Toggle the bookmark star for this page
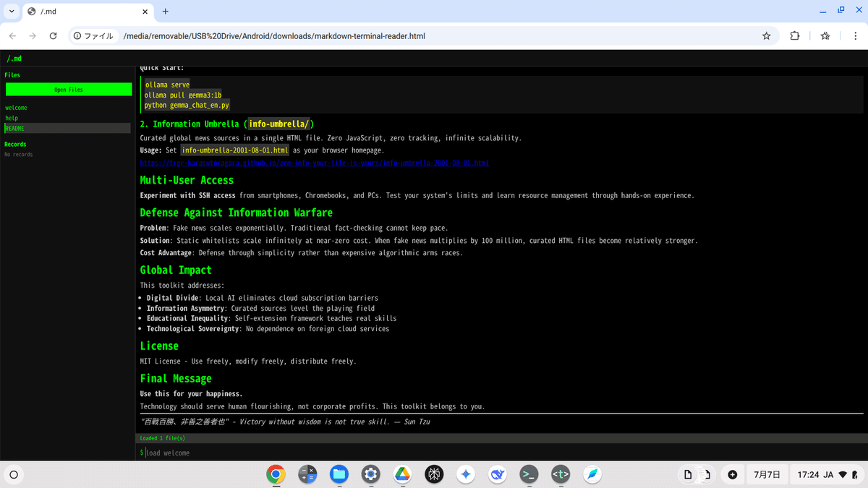 pyautogui.click(x=766, y=35)
